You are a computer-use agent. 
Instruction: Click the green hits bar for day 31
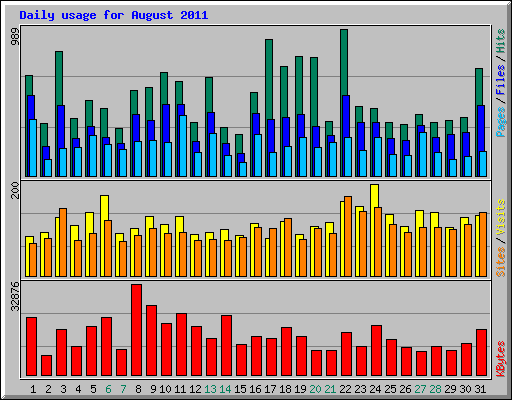479,87
